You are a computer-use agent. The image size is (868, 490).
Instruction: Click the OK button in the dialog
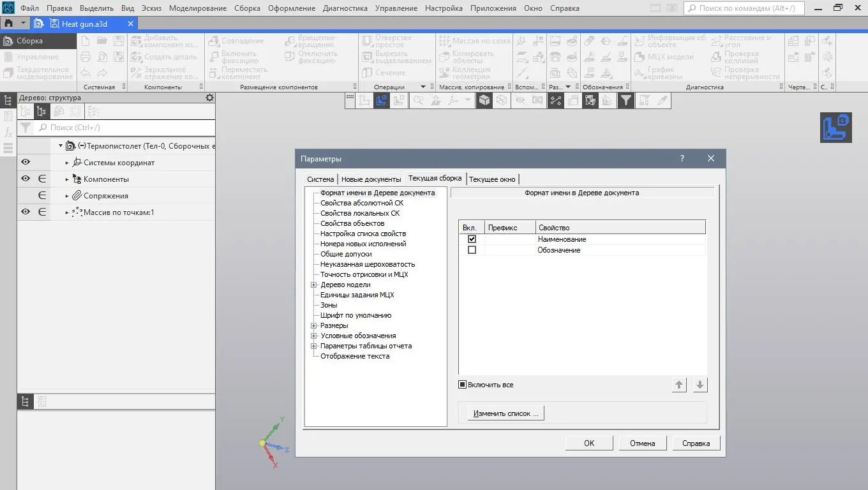pos(588,443)
